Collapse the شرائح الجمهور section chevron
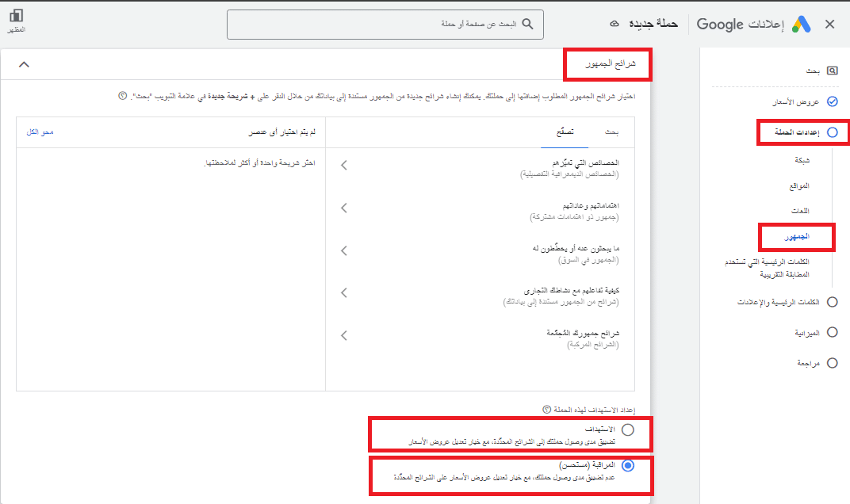Viewport: 850px width, 504px height. (24, 64)
